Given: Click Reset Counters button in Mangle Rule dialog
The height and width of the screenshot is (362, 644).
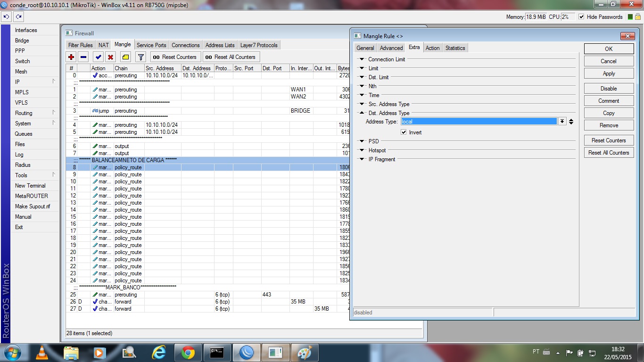Looking at the screenshot, I should point(609,140).
